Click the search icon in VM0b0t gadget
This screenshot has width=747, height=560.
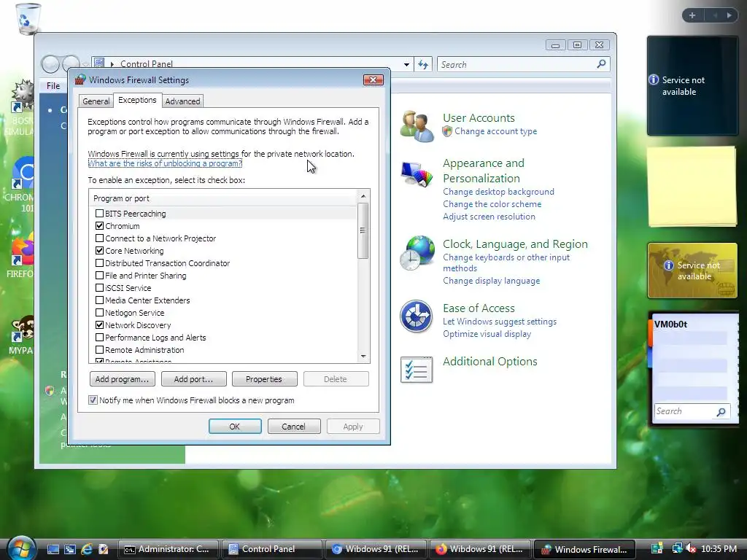(721, 411)
